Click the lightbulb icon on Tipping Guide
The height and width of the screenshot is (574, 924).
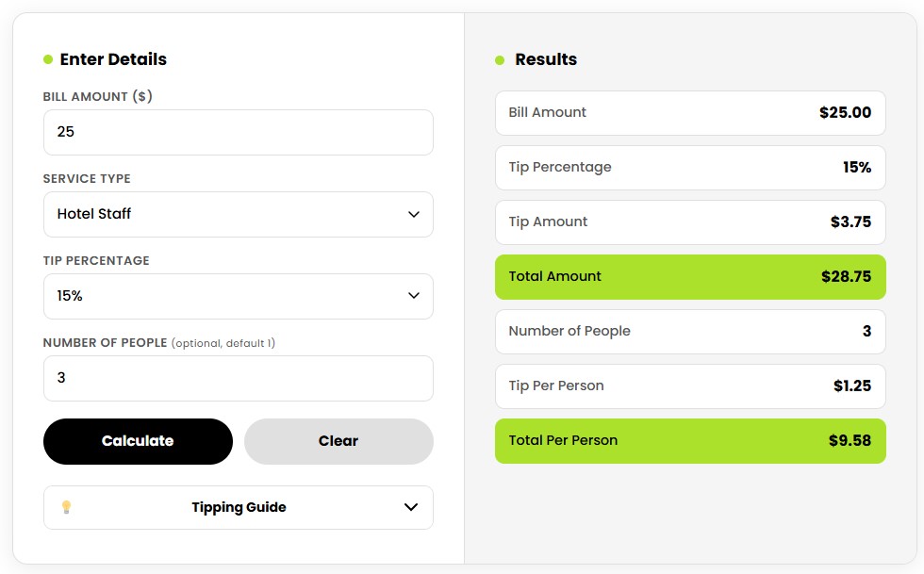click(x=66, y=507)
